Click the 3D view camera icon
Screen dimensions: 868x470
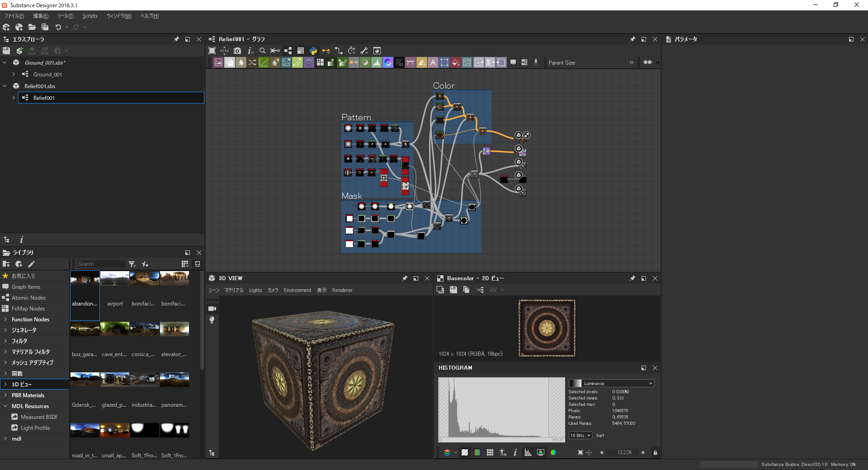coord(212,309)
